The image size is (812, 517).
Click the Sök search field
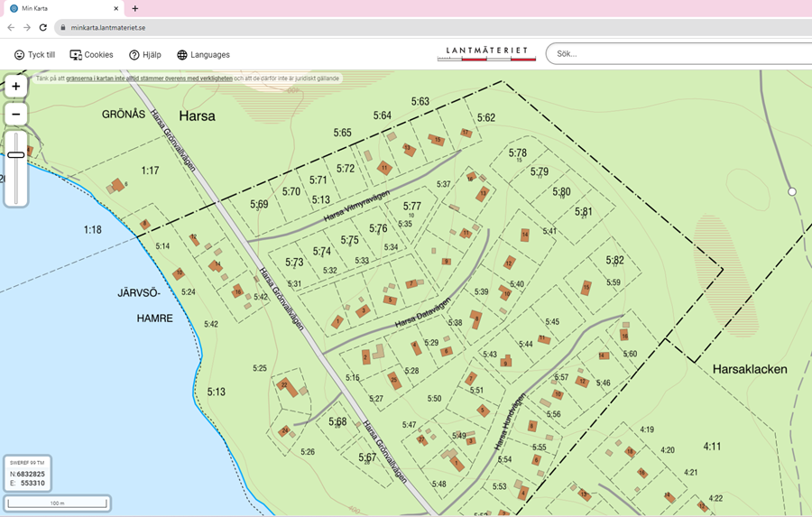tap(677, 54)
